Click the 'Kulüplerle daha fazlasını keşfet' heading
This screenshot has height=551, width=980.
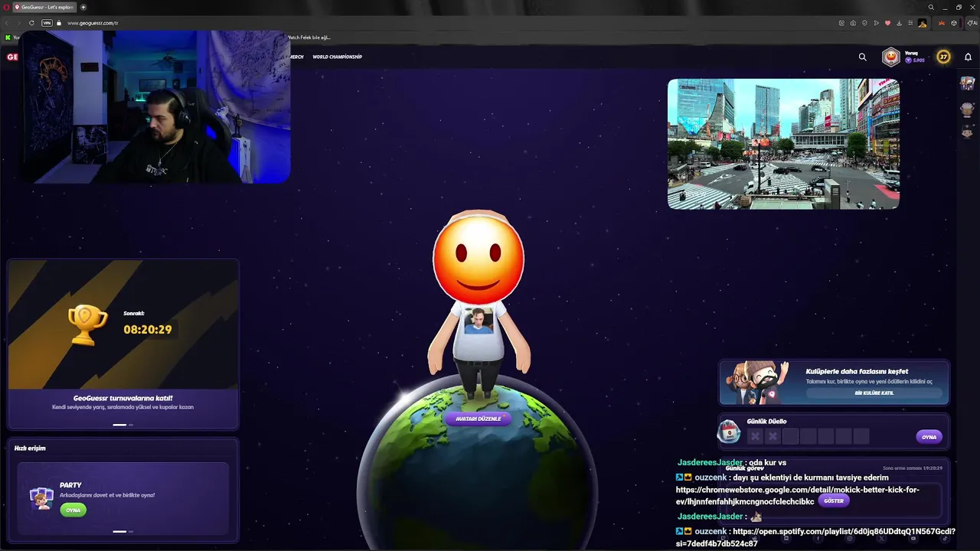(x=857, y=372)
